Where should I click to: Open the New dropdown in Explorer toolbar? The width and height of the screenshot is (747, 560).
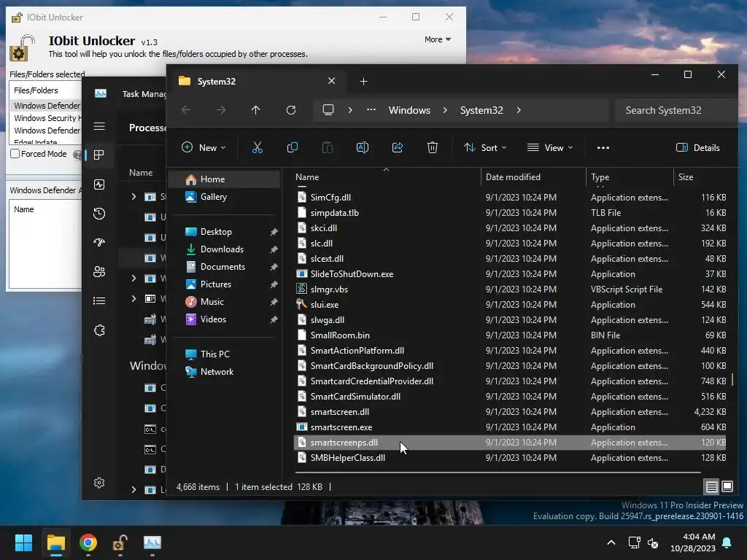[x=204, y=147]
